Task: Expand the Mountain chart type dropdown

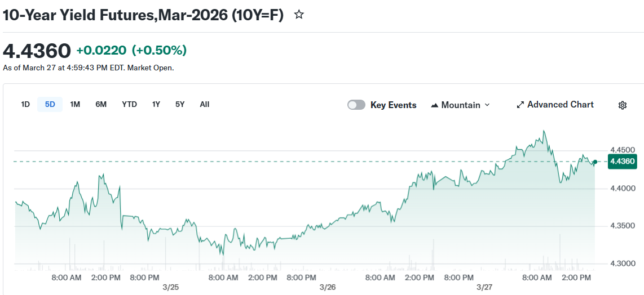Action: click(x=487, y=105)
